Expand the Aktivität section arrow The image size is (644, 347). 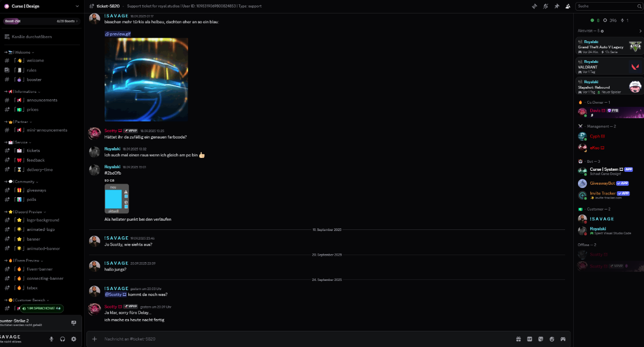point(640,31)
